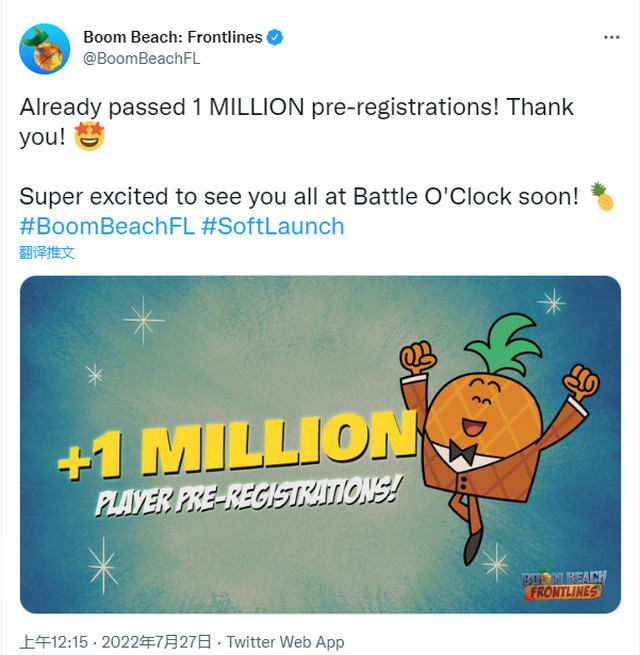Click 翻译推文 to translate the tweet
This screenshot has width=640, height=655.
(x=47, y=253)
